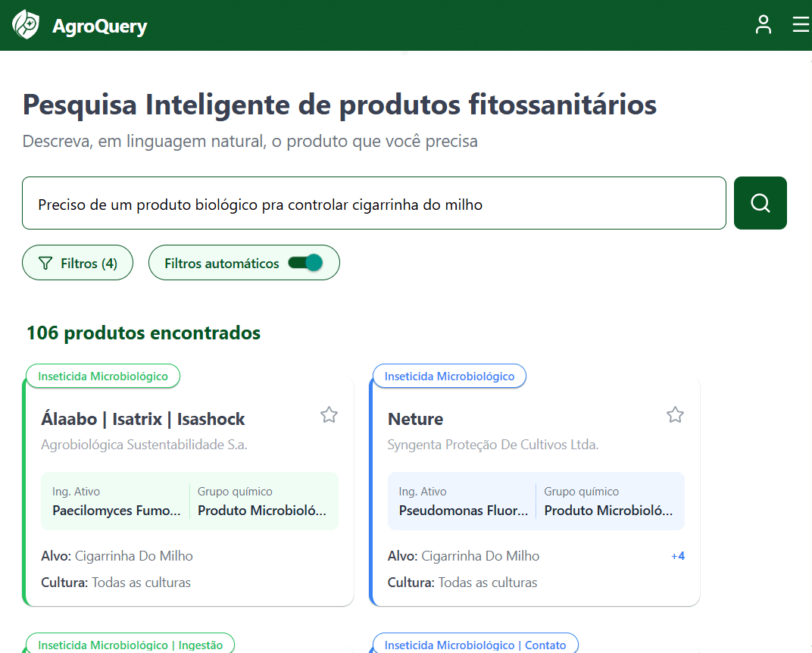This screenshot has width=812, height=653.
Task: Select the Inseticida Microbiológico badge on Neture
Action: coord(449,376)
